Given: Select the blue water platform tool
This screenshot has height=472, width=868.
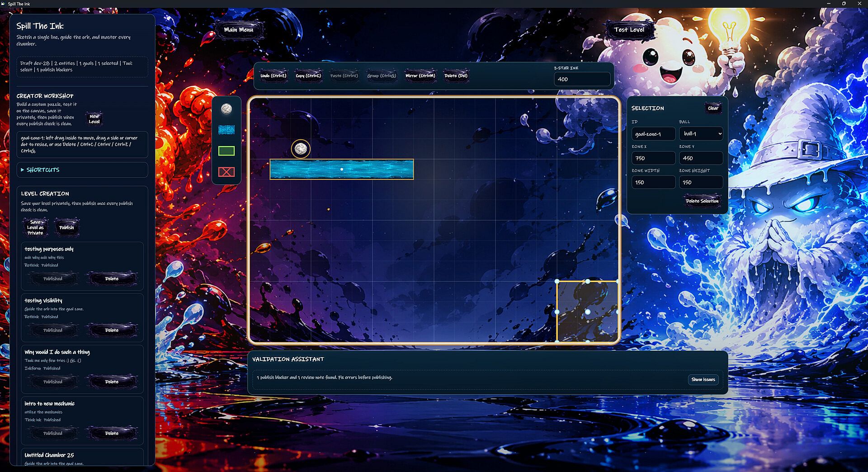Looking at the screenshot, I should 226,130.
